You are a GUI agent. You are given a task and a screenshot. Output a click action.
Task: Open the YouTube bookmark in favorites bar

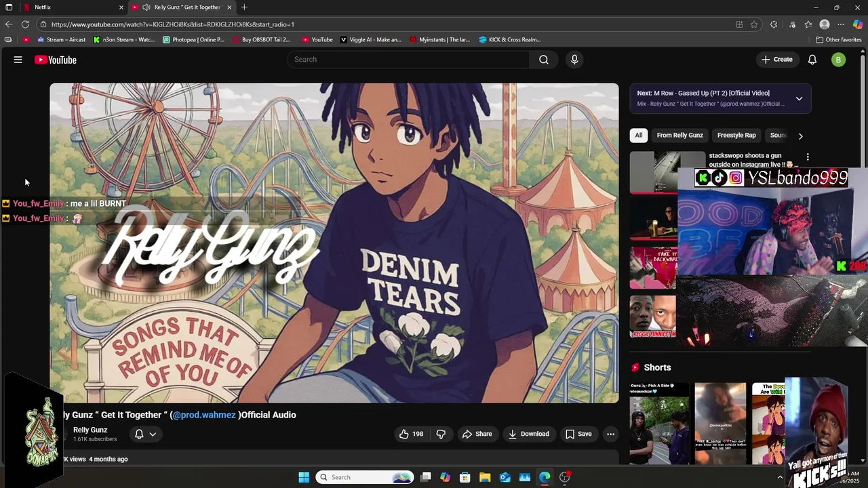[317, 40]
